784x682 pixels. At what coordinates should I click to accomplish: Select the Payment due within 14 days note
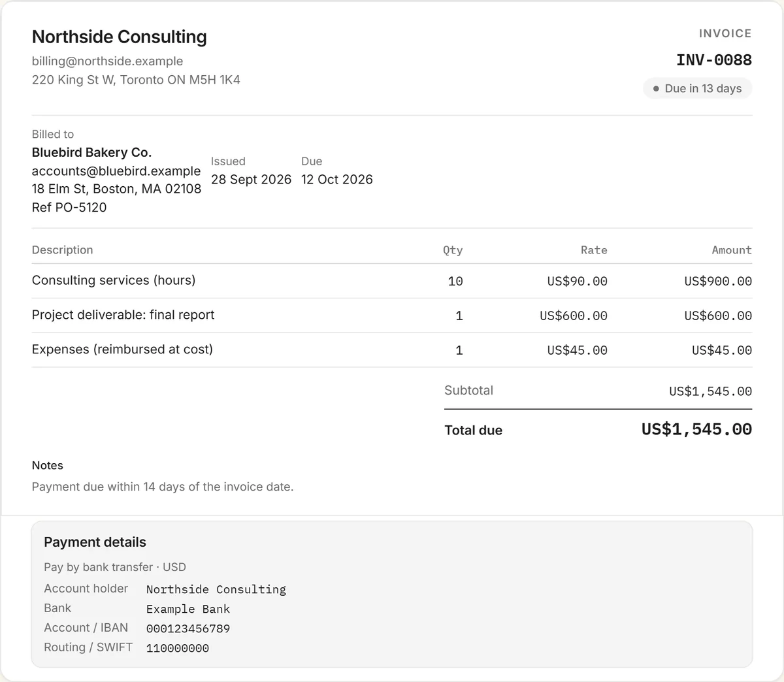point(163,487)
